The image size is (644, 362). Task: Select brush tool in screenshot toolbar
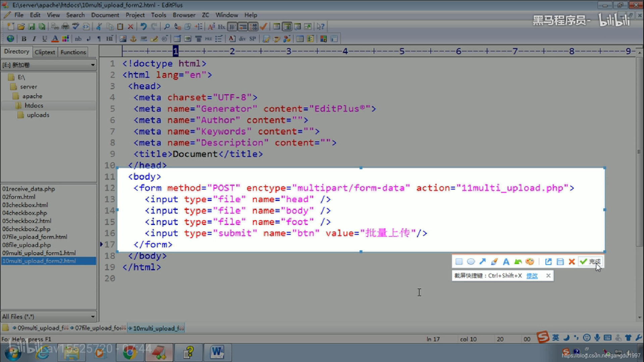(494, 262)
